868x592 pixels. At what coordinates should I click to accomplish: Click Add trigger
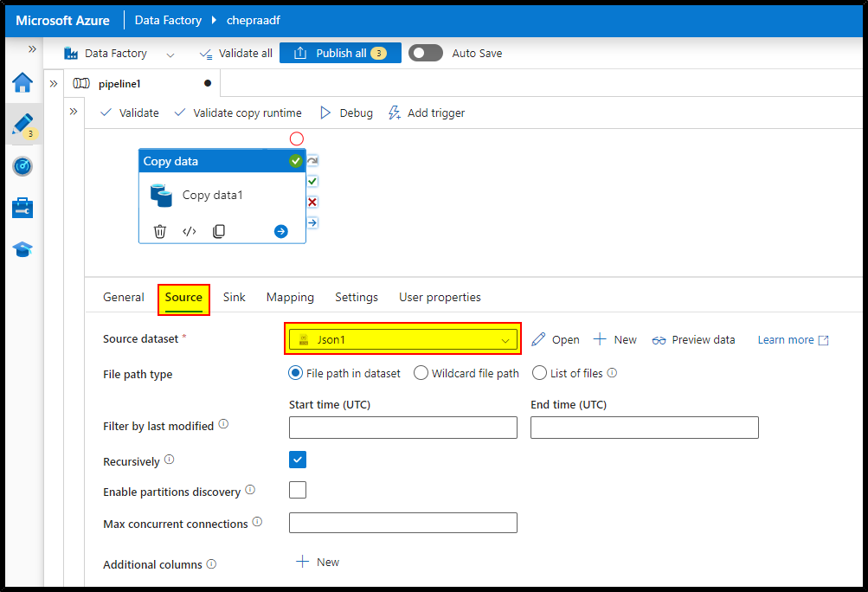click(427, 113)
